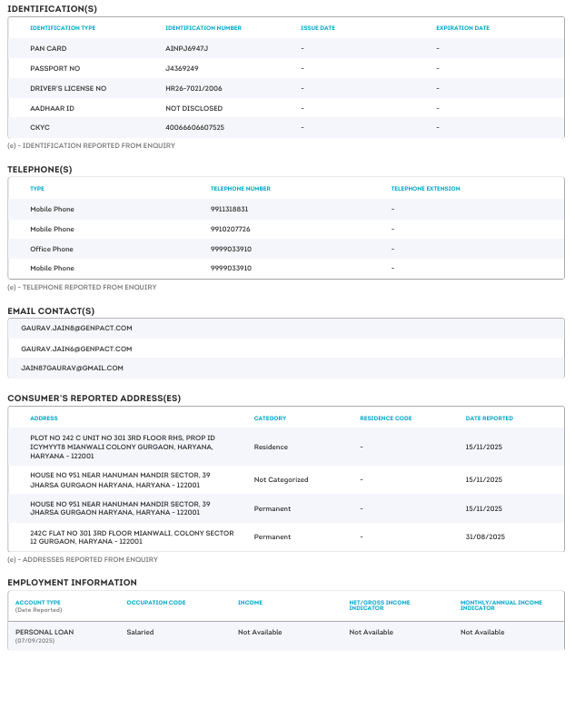Click the Office Phone row label
This screenshot has width=575, height=728.
point(52,250)
